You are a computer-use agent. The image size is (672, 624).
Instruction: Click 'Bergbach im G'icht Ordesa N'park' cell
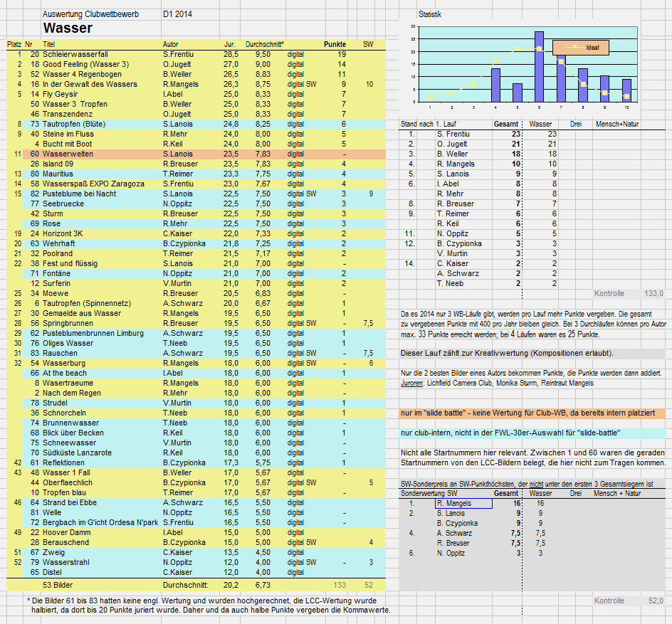tap(100, 522)
